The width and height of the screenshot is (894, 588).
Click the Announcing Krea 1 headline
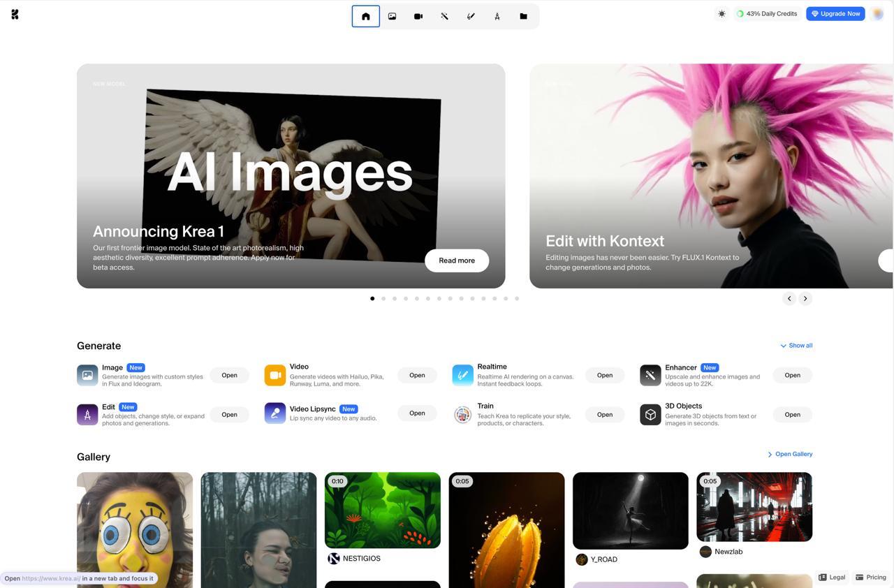[x=159, y=231]
